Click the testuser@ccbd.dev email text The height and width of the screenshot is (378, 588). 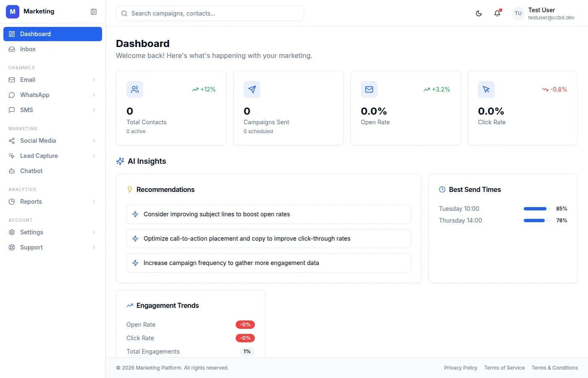[551, 18]
